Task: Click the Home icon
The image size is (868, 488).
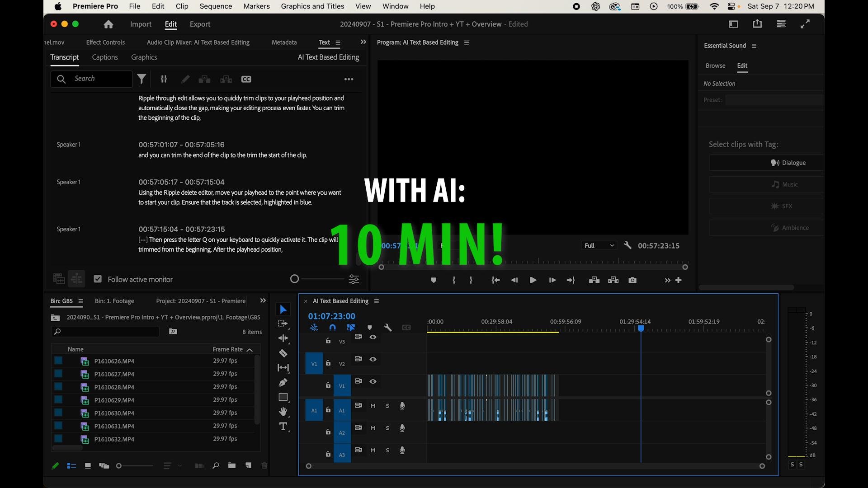Action: click(x=108, y=24)
